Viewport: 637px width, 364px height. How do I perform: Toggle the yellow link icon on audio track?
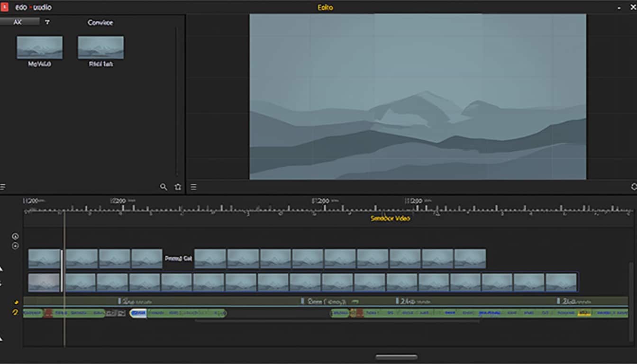click(15, 312)
